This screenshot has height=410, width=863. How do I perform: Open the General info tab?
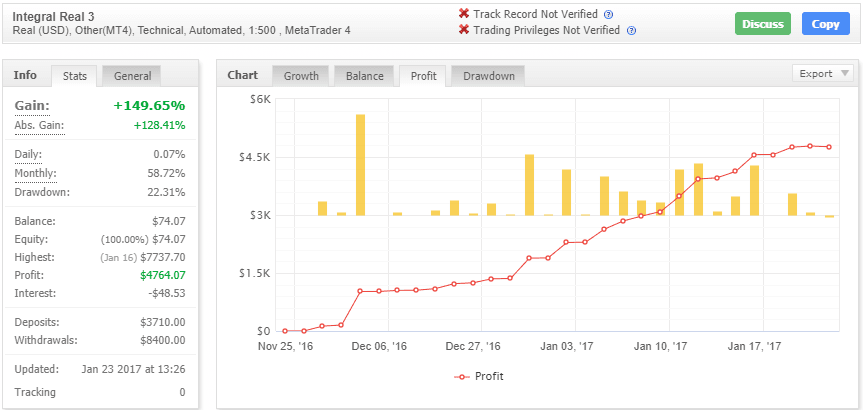132,76
